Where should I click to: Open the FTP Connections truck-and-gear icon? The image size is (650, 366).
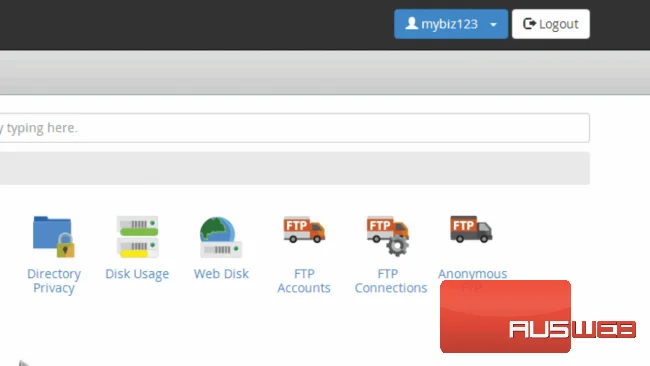(x=388, y=235)
